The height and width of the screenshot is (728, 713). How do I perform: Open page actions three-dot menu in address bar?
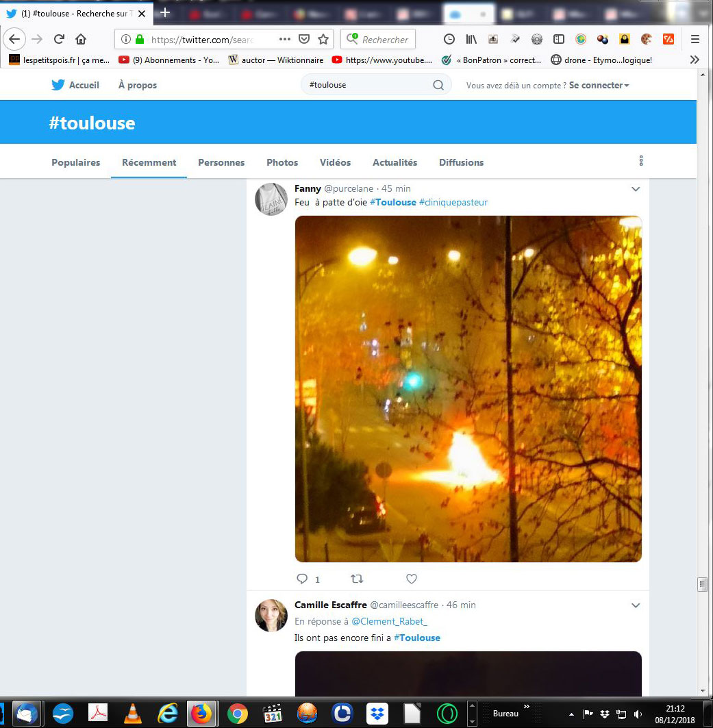click(284, 39)
